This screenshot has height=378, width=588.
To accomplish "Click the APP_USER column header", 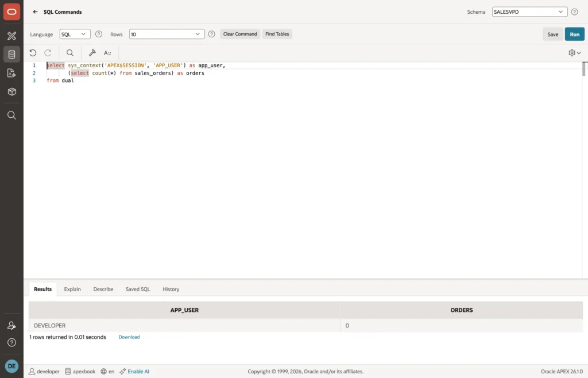I will coord(184,310).
